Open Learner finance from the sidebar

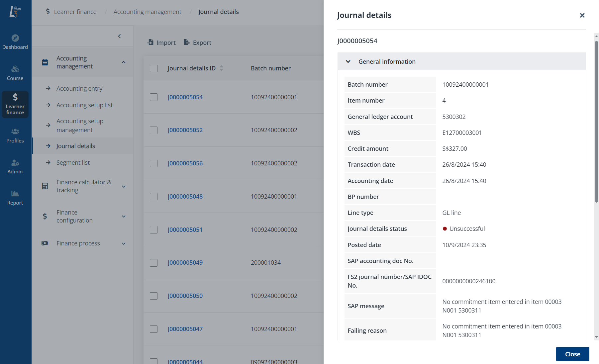[x=15, y=104]
